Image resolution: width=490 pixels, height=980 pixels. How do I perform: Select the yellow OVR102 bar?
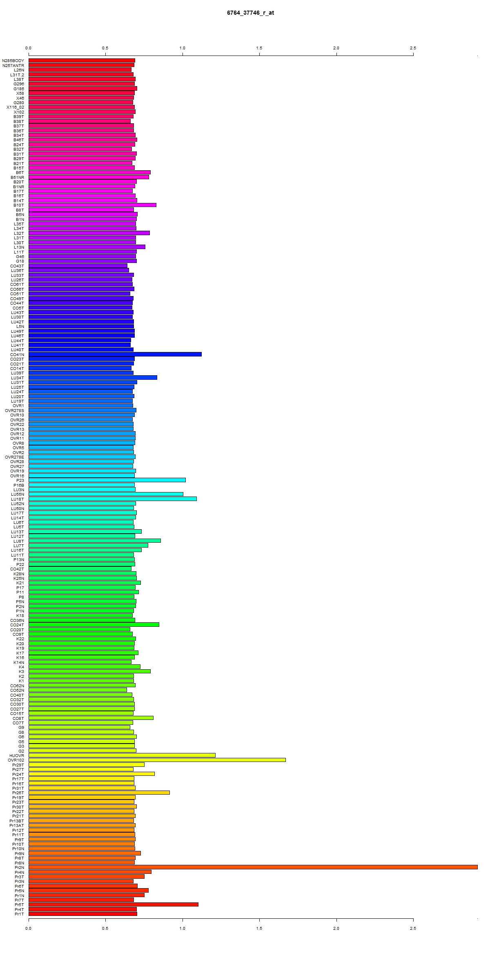pyautogui.click(x=157, y=760)
